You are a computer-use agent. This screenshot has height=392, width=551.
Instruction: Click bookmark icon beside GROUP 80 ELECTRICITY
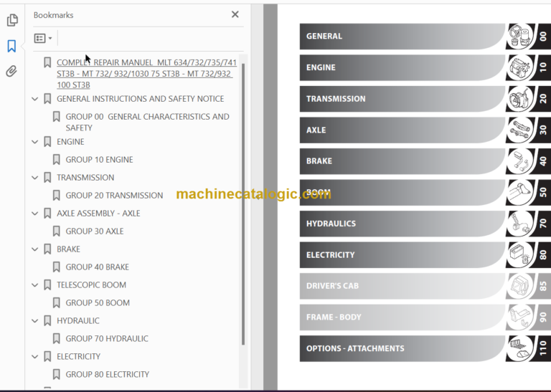pyautogui.click(x=56, y=375)
